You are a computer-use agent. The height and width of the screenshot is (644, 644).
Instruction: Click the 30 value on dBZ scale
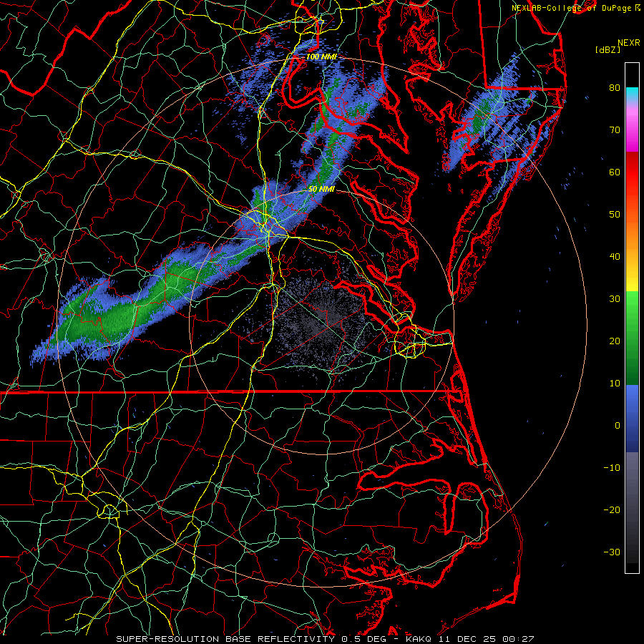point(615,299)
